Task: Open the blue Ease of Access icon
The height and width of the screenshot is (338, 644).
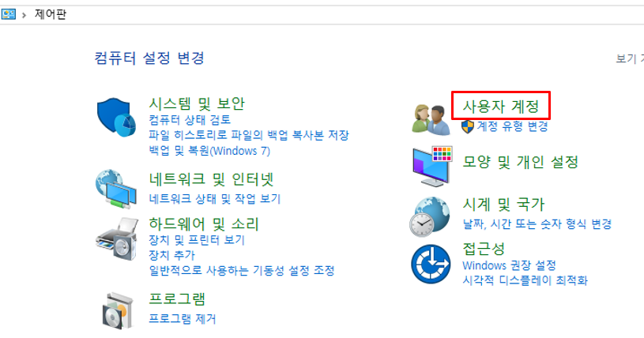Action: point(431,264)
